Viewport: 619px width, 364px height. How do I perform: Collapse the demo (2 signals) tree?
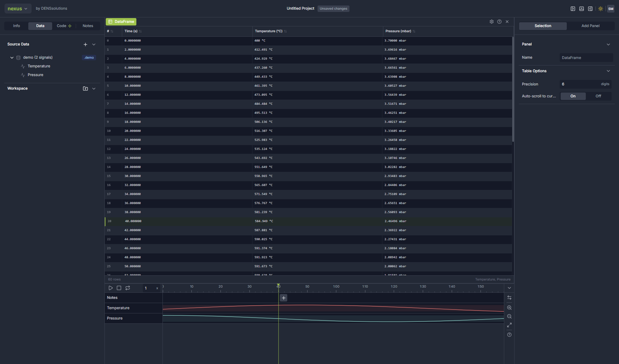[12, 58]
